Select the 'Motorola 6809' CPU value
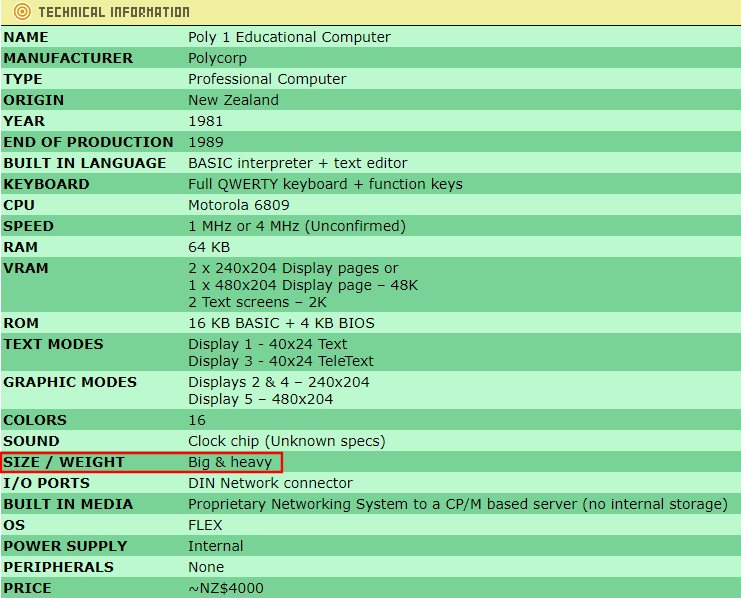 (239, 205)
